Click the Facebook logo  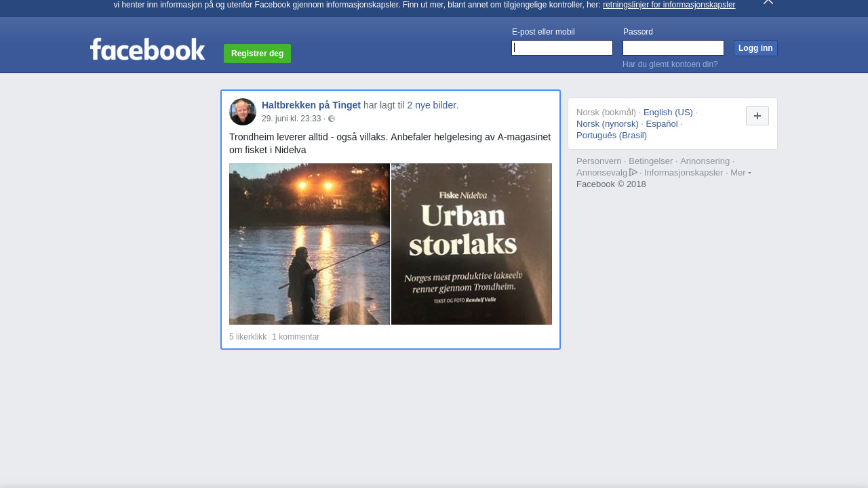pos(147,49)
